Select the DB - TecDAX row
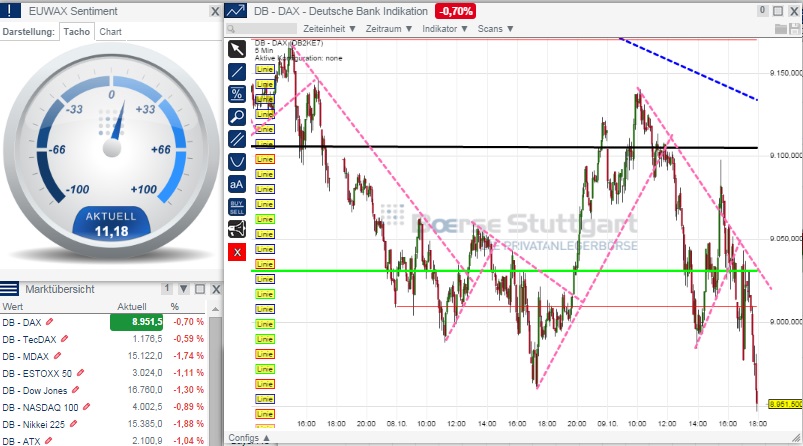Image resolution: width=803 pixels, height=446 pixels. [103, 339]
